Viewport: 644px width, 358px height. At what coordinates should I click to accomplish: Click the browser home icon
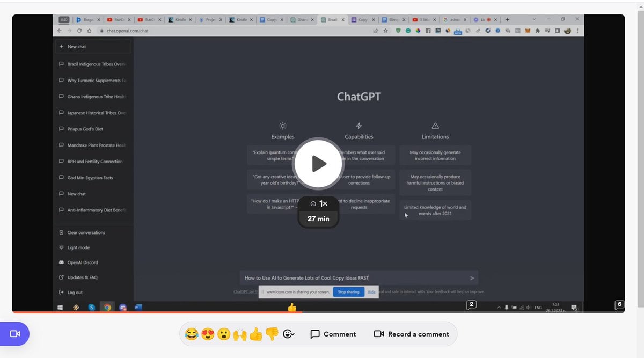click(x=89, y=31)
